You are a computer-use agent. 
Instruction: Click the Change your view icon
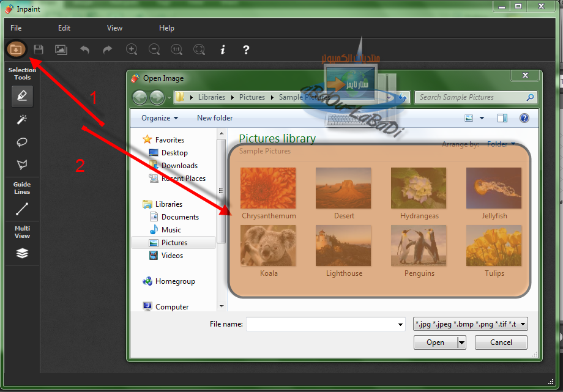(469, 118)
